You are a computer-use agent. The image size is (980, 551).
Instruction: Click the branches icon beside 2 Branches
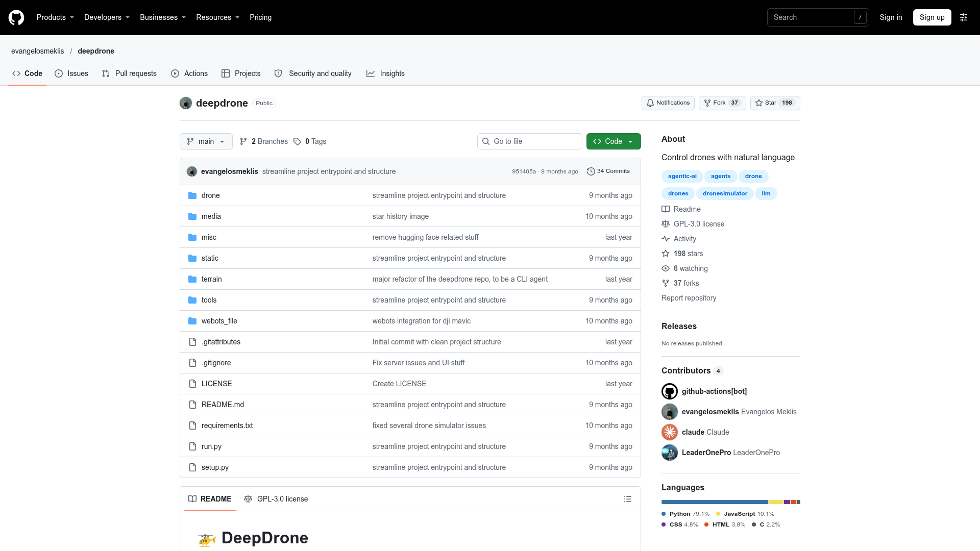pyautogui.click(x=243, y=141)
